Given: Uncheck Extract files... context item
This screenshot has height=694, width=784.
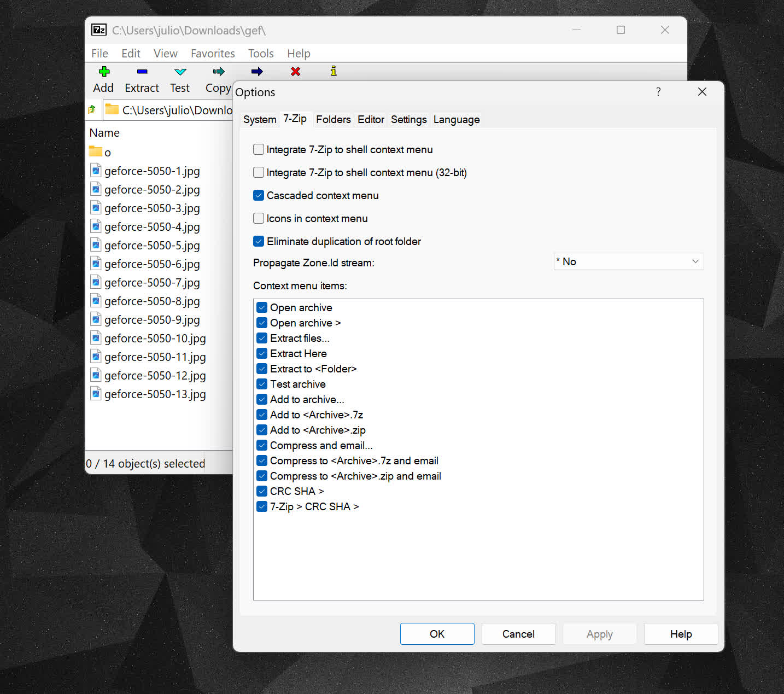Looking at the screenshot, I should (262, 338).
